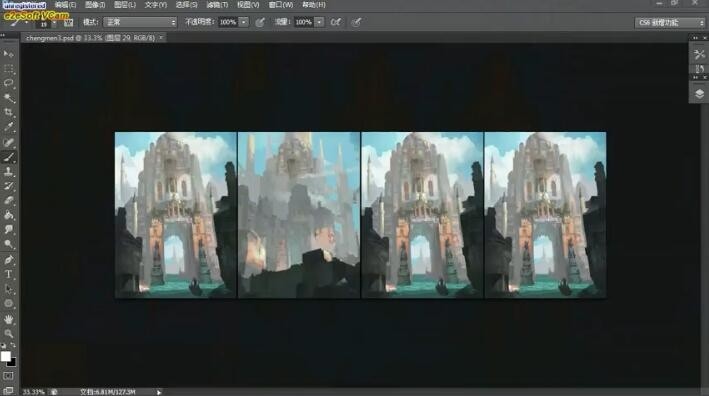Select the Magic Wand tool

pos(8,98)
